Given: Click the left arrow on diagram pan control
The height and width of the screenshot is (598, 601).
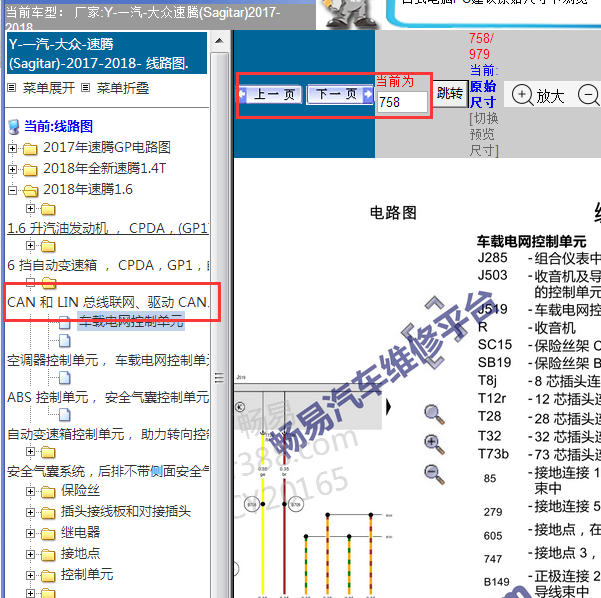Looking at the screenshot, I should tap(408, 330).
